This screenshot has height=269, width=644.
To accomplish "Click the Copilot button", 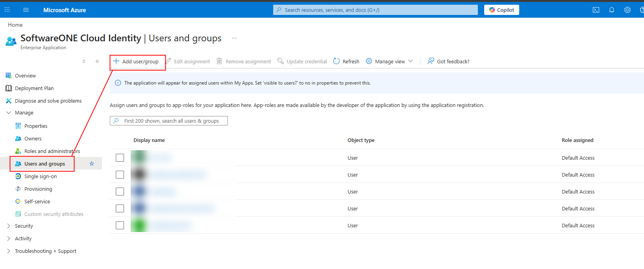I will [502, 10].
